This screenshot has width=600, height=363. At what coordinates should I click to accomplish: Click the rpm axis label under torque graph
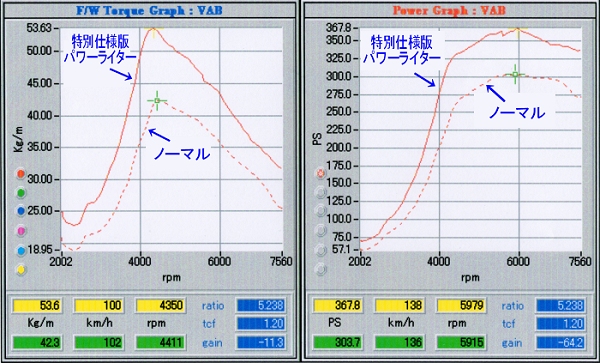click(x=171, y=278)
